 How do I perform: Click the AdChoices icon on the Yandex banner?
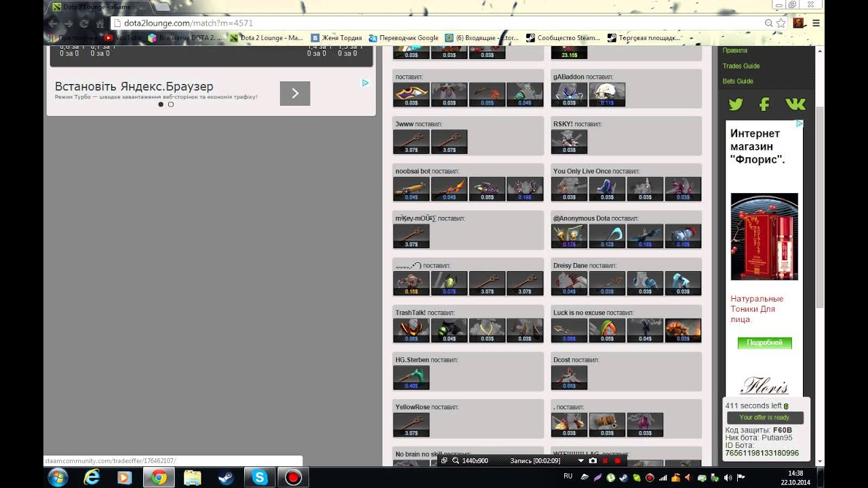[x=365, y=83]
